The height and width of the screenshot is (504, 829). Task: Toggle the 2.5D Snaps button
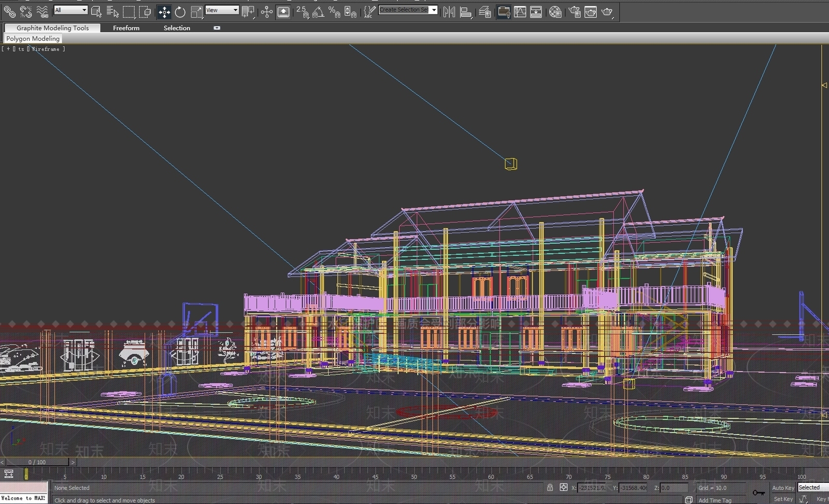pos(302,11)
